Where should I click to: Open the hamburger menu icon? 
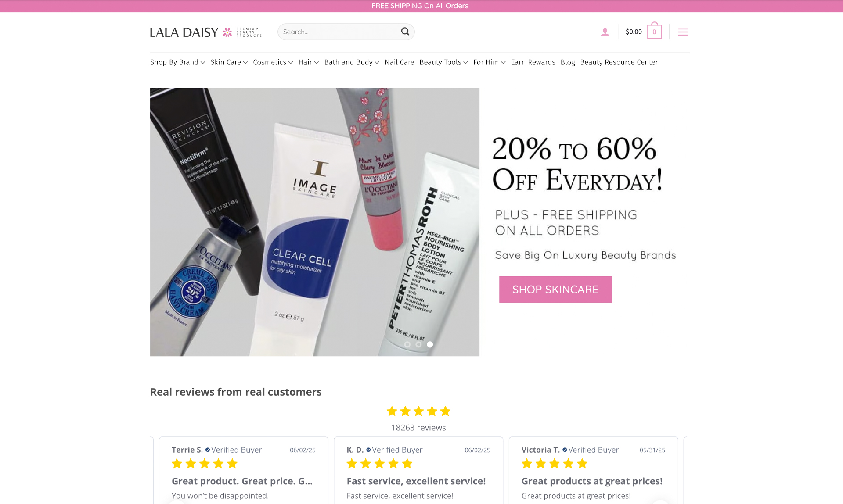point(683,32)
